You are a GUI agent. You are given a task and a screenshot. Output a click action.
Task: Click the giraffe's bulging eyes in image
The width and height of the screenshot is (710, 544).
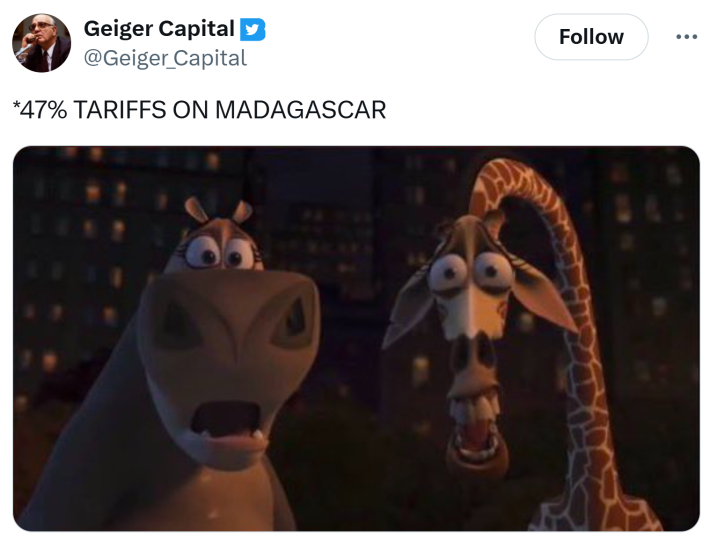click(471, 272)
